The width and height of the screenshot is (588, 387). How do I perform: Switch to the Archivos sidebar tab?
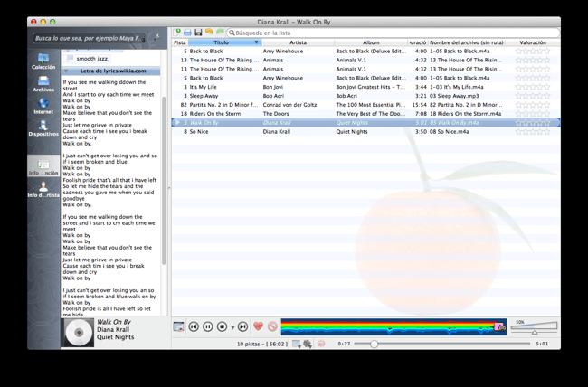(43, 84)
